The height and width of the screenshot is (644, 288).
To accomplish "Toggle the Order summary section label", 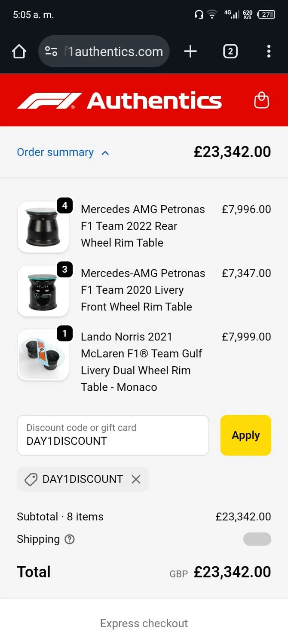I will click(55, 152).
